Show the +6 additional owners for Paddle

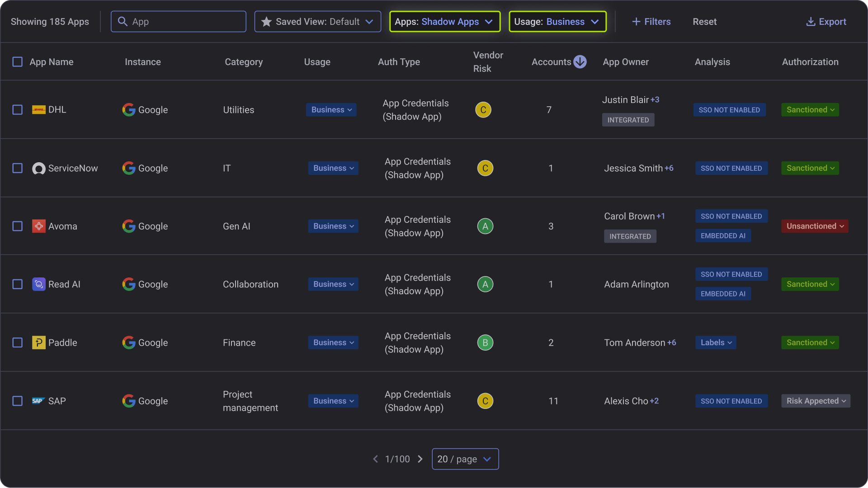[672, 343]
